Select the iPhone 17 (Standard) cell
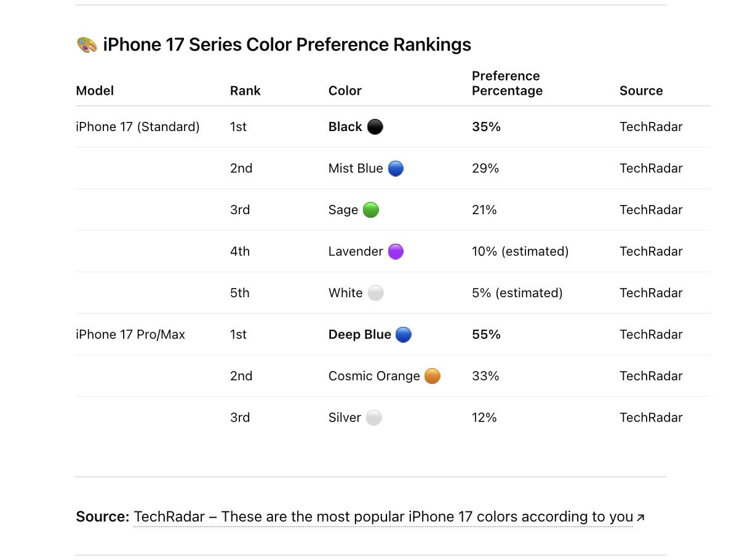 [138, 127]
